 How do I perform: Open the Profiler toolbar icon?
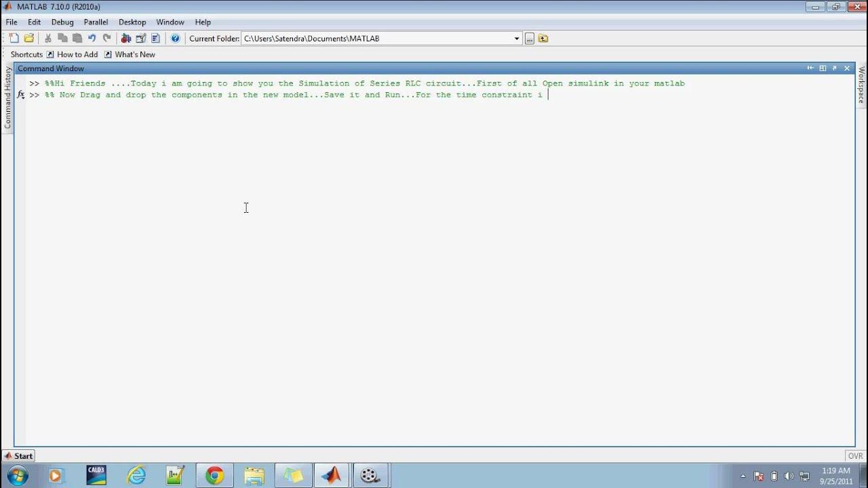point(155,39)
